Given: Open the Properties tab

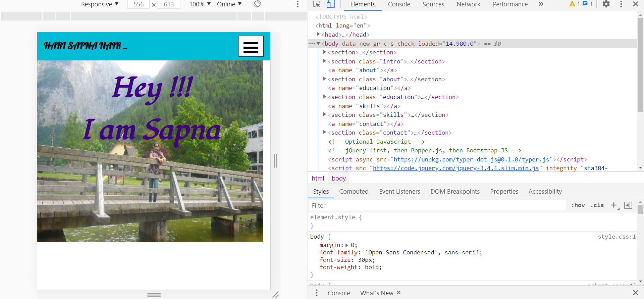Looking at the screenshot, I should click(x=504, y=191).
